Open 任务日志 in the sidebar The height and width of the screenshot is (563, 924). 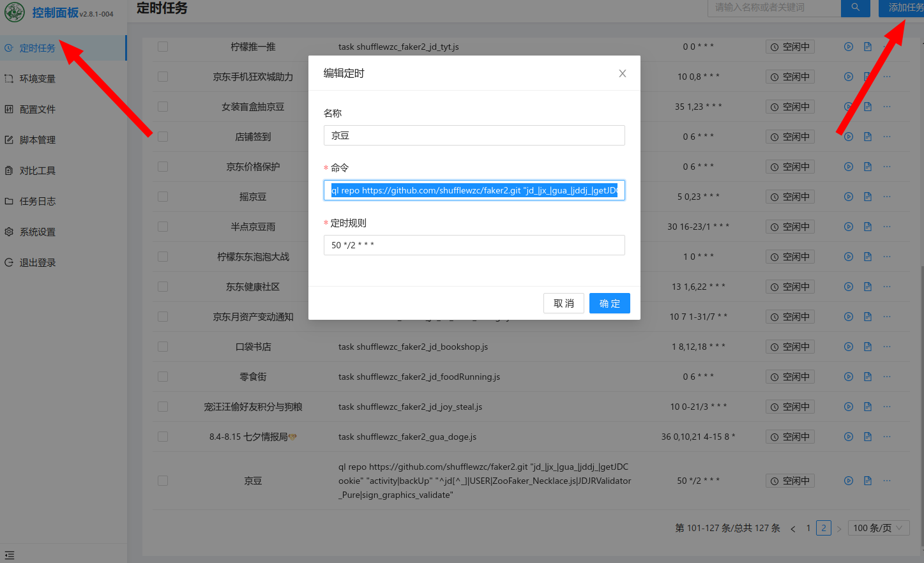tap(63, 201)
